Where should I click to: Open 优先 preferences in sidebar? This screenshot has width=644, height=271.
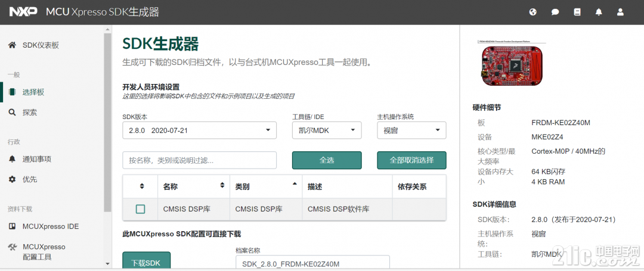click(30, 179)
